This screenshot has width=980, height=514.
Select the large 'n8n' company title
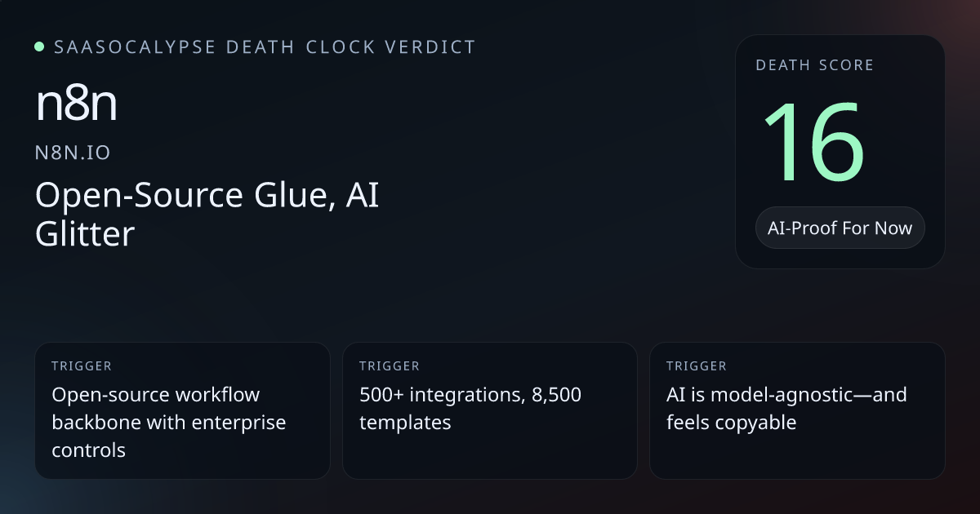(76, 104)
